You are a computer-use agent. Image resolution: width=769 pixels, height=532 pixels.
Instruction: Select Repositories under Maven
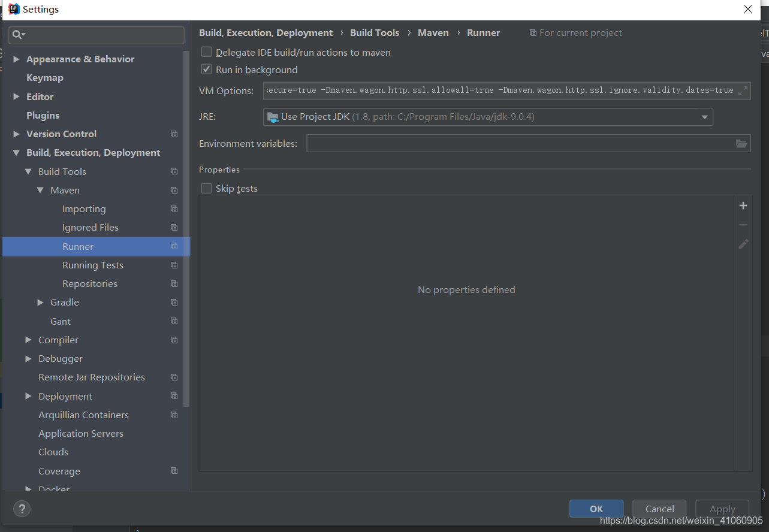90,284
